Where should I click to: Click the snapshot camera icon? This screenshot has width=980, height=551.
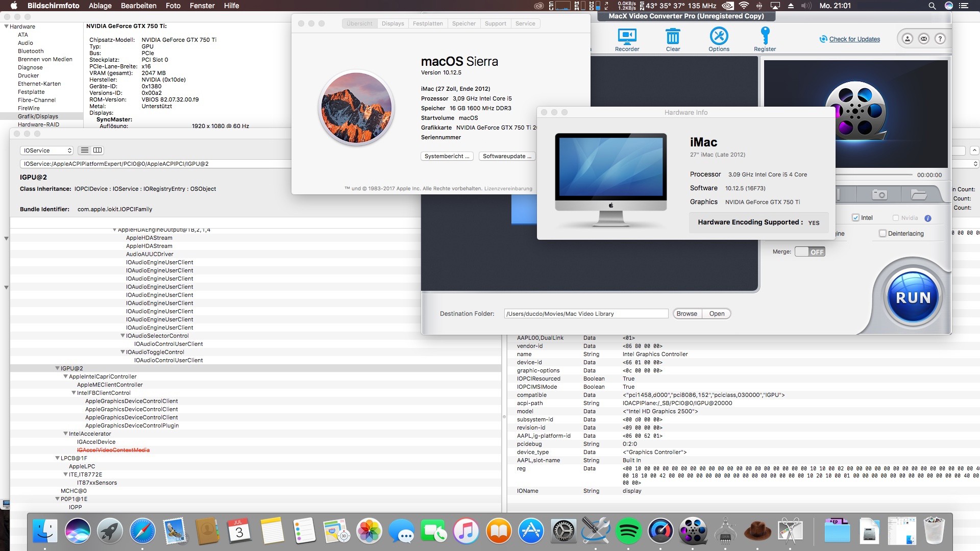tap(879, 194)
